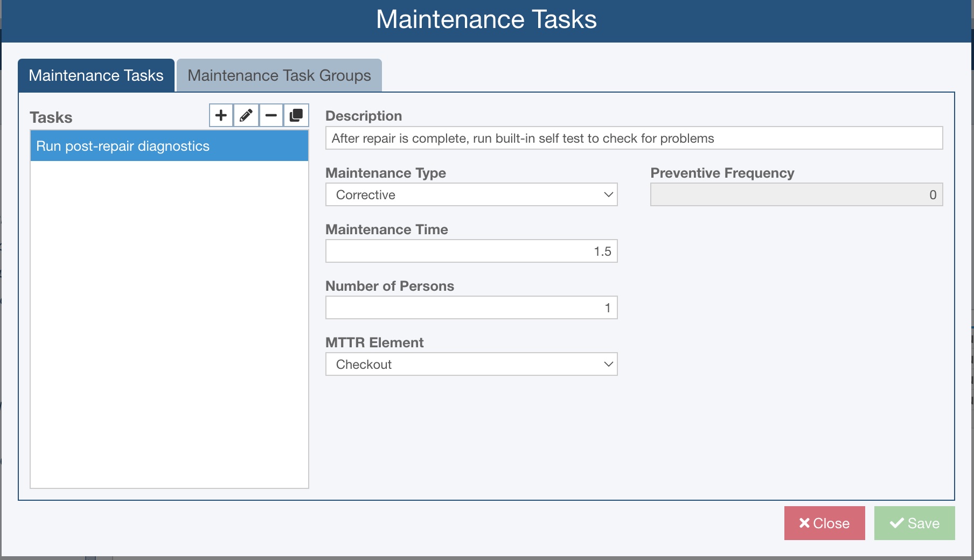
Task: Click the Number of Persons field
Action: (471, 307)
